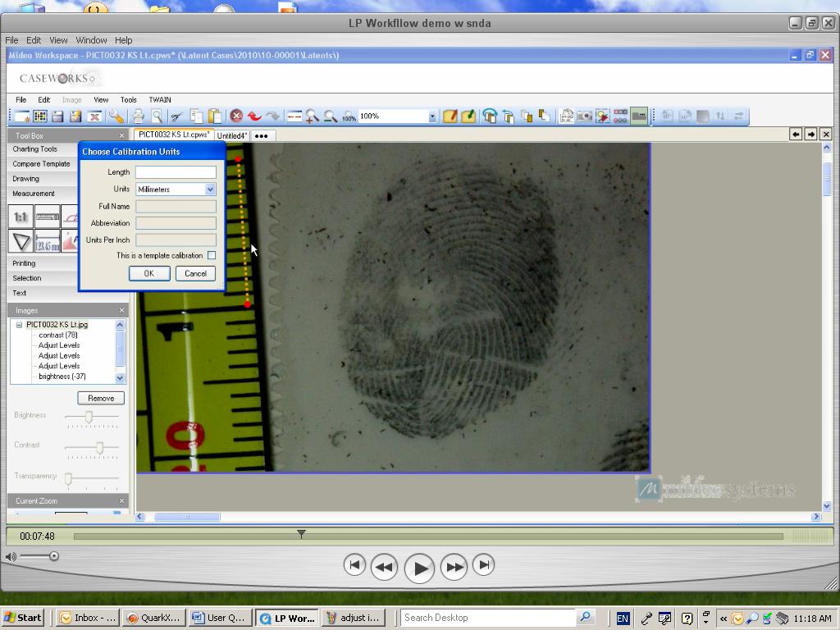Open the 100% zoom level dropdown
This screenshot has width=840, height=630.
[432, 116]
